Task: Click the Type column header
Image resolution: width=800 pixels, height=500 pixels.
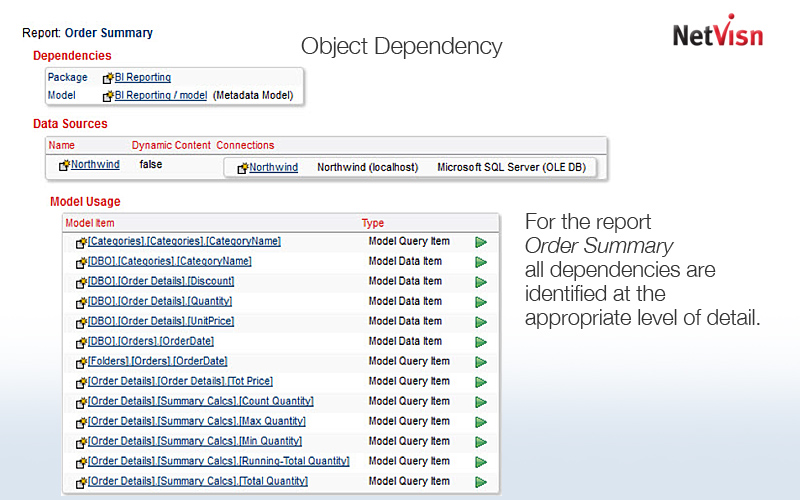Action: click(373, 223)
